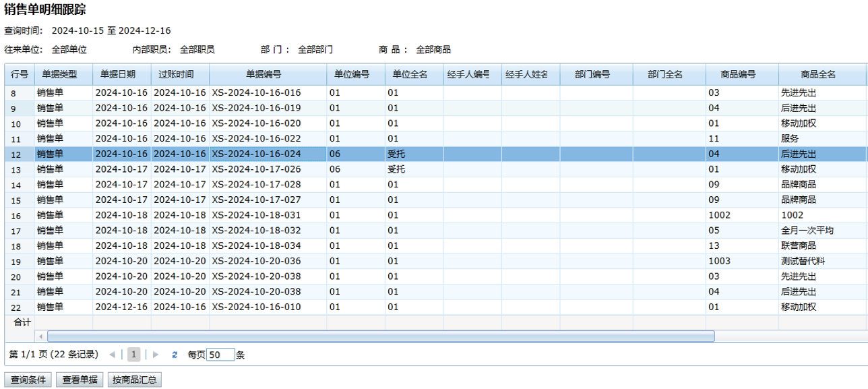
Task: Click the 过账时间 column header
Action: [x=180, y=75]
